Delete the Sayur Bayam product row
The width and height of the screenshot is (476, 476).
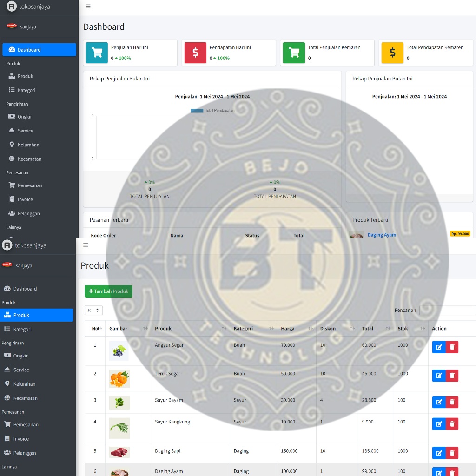click(x=452, y=402)
